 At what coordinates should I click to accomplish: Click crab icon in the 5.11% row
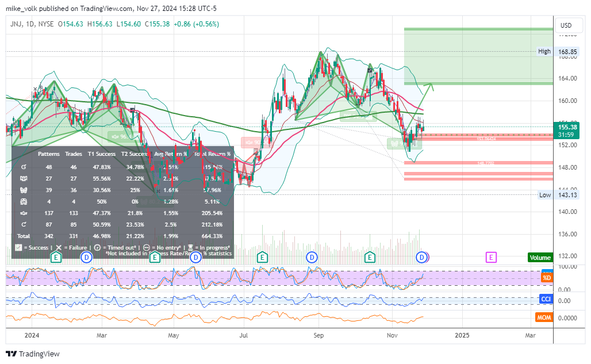pos(24,202)
